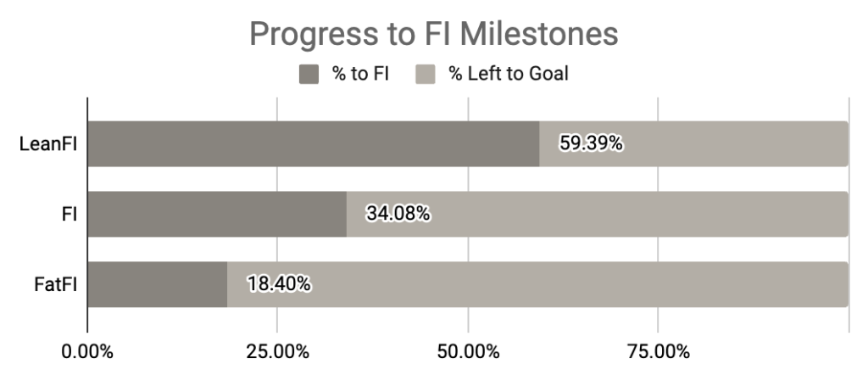
Task: Click the '% to FI' legend label
Action: coord(361,74)
